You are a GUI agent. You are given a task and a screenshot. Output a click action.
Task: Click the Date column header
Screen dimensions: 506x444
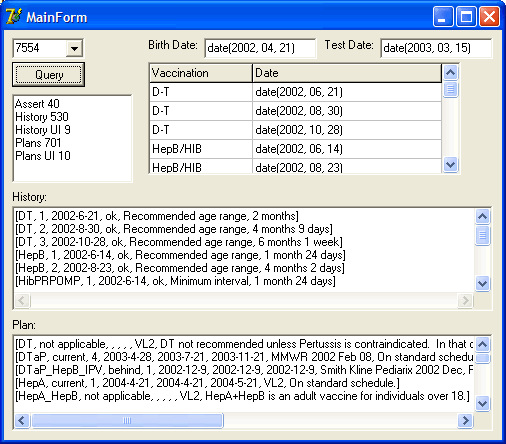pyautogui.click(x=347, y=73)
